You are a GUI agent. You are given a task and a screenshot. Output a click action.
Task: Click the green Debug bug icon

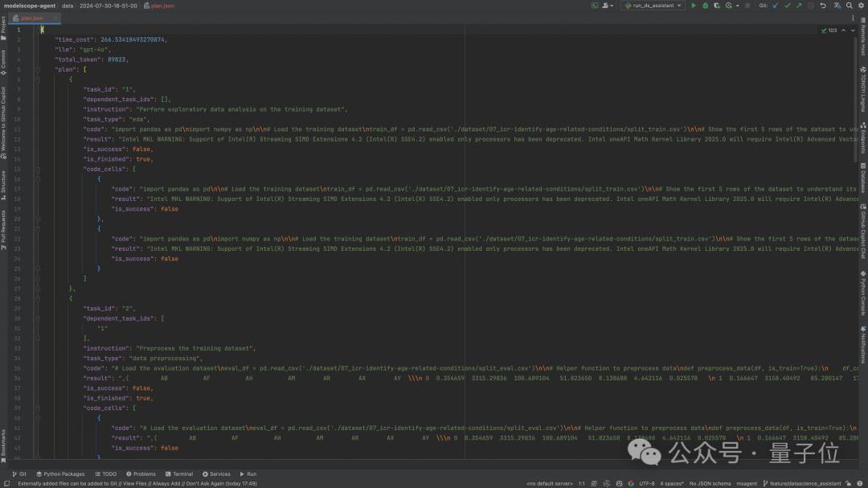(706, 6)
